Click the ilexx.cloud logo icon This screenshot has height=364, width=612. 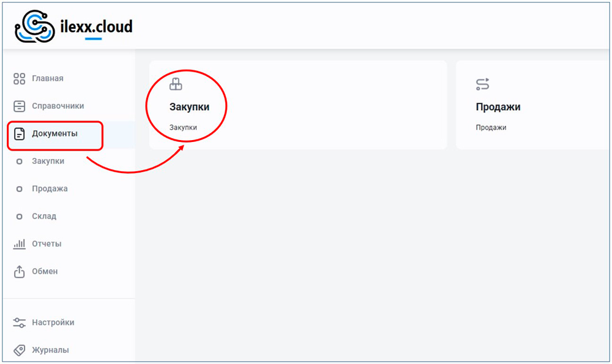click(35, 28)
